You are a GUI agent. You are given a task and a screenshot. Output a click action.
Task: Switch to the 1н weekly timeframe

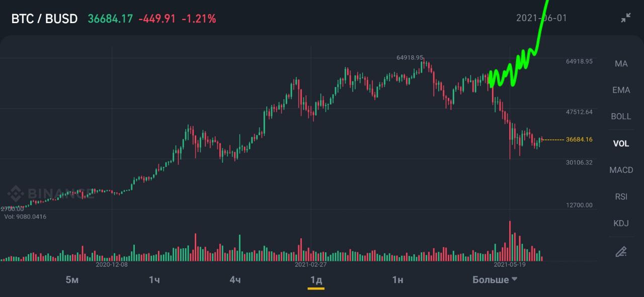click(x=397, y=280)
